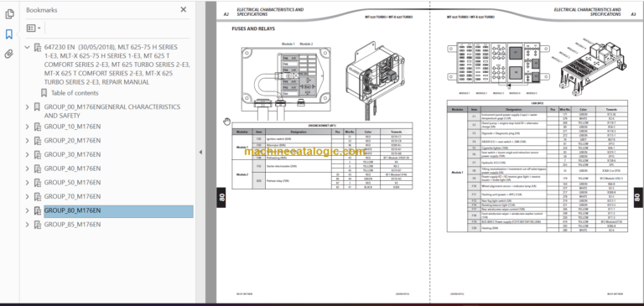
Task: Expand the GROUP_80_M176EN bookmark arrow
Action: [x=27, y=210]
